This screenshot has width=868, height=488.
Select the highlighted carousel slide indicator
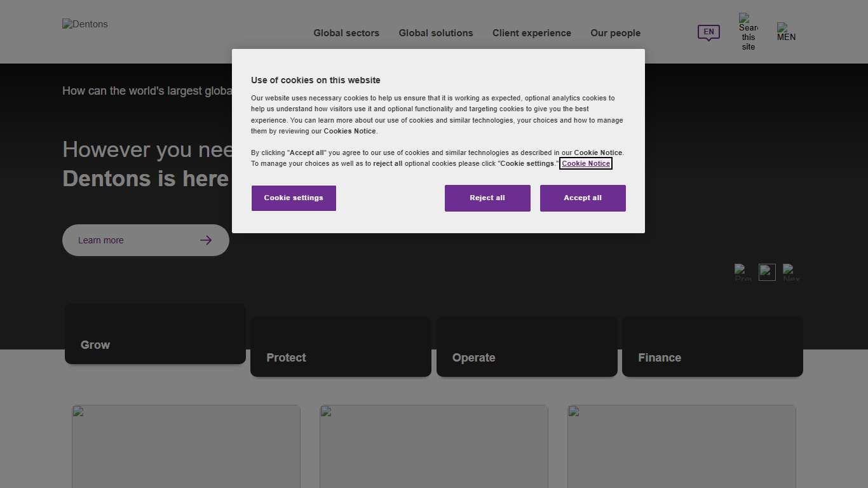coord(767,272)
